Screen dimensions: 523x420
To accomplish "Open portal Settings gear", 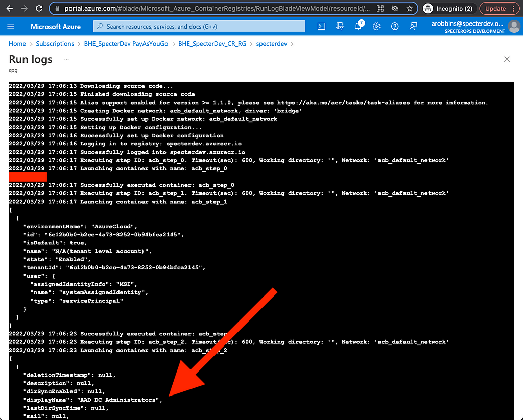I will coord(376,27).
